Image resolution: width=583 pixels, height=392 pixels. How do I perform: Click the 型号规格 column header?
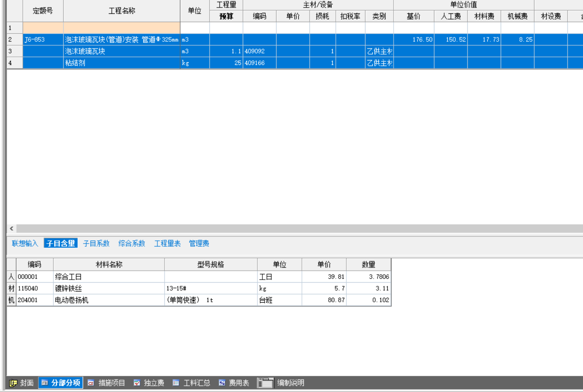coord(211,264)
